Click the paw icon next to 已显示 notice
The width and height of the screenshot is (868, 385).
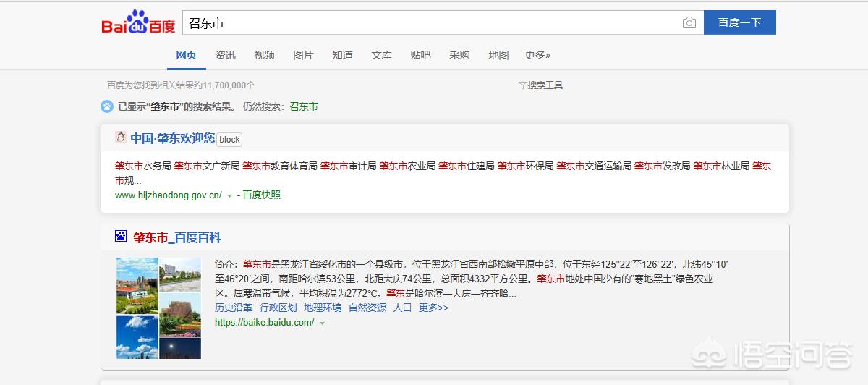(x=107, y=106)
